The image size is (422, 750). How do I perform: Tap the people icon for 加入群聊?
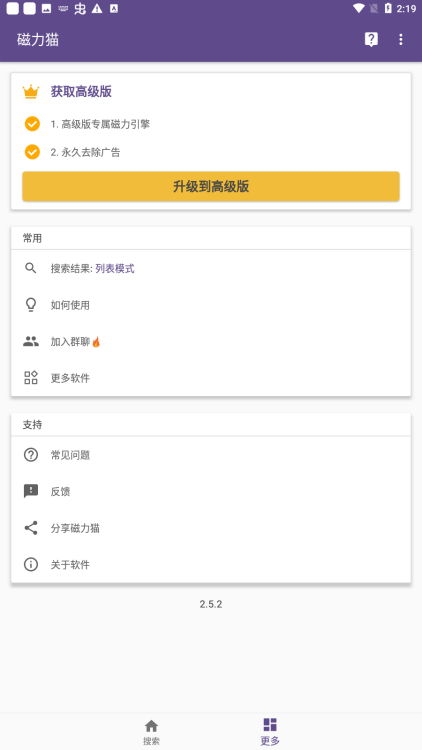31,342
